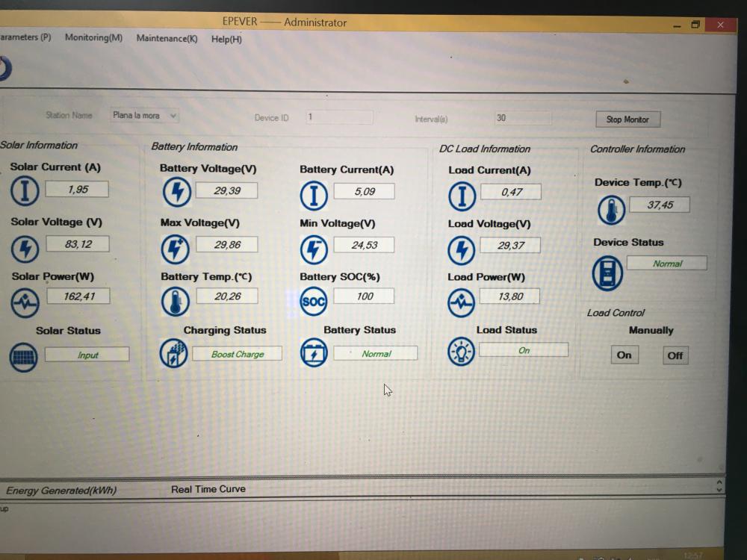The image size is (747, 560).
Task: Click the Solar Voltage value 83,12
Action: pyautogui.click(x=78, y=244)
